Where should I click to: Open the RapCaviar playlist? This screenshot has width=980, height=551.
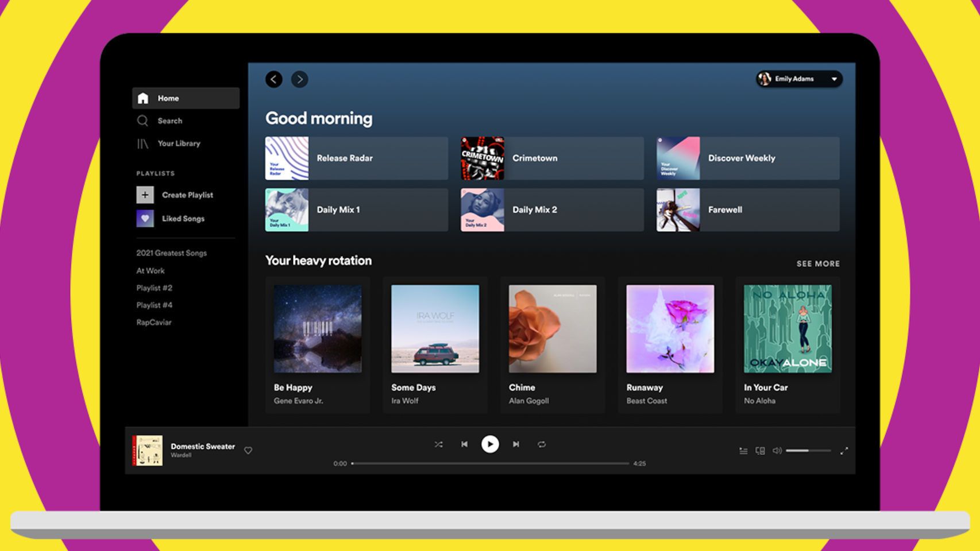154,323
